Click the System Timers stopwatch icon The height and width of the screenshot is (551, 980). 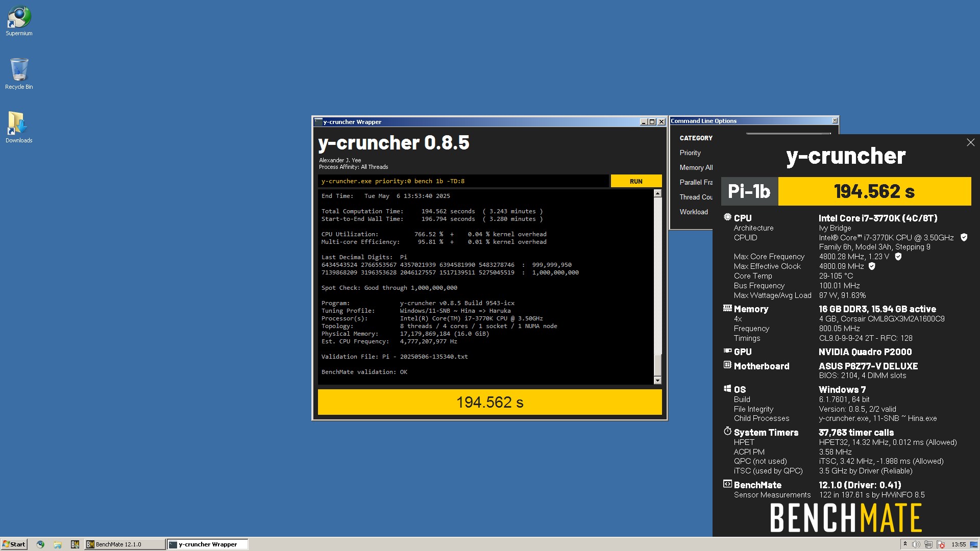(x=727, y=431)
